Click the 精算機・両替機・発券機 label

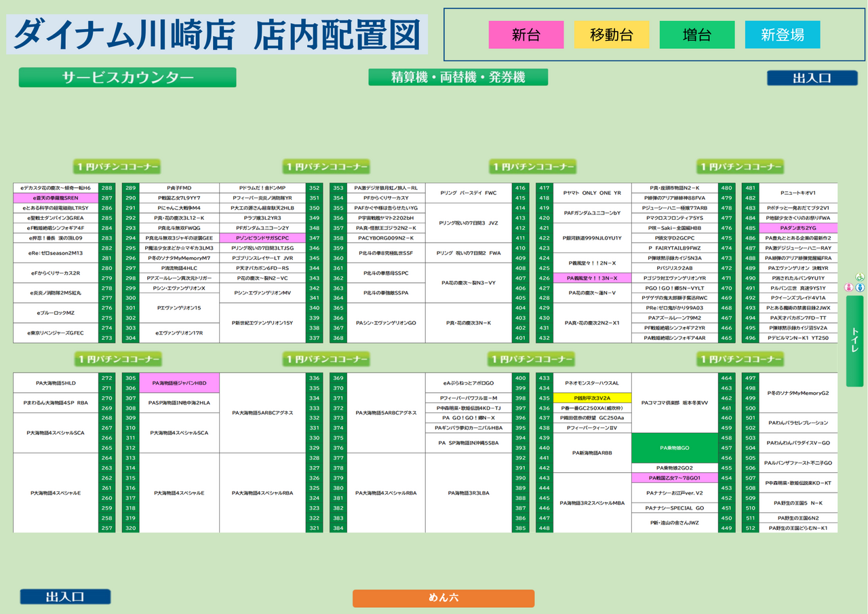click(x=458, y=77)
